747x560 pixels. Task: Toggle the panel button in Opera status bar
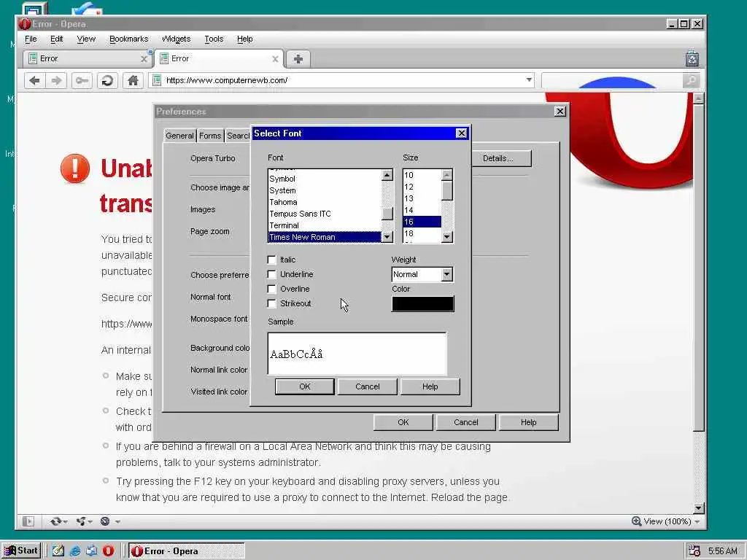click(28, 521)
